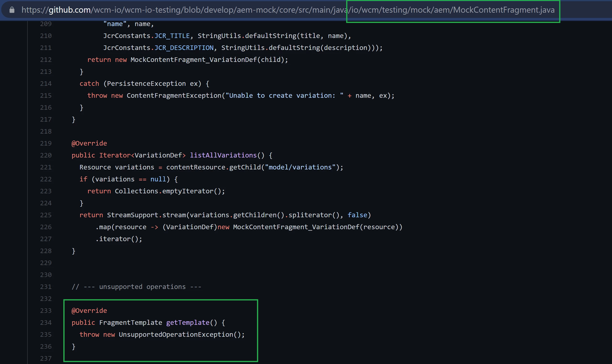Screen dimensions: 612x364
Task: Click the JCR_DESCRIPTION constant
Action: coord(184,48)
